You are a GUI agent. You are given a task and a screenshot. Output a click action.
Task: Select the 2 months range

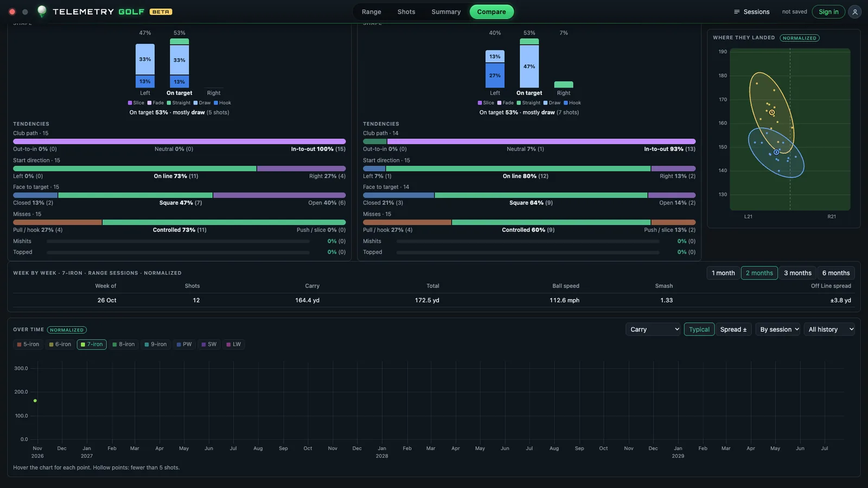tap(759, 273)
